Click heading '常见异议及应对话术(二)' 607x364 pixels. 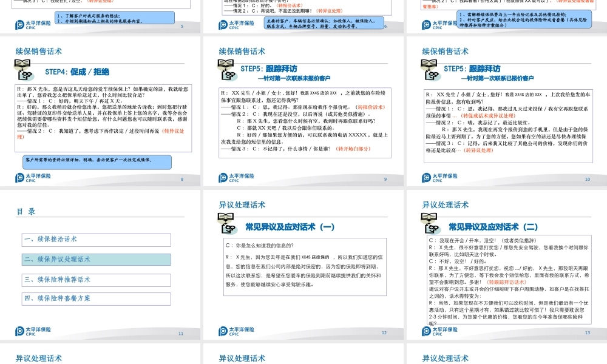[493, 227]
